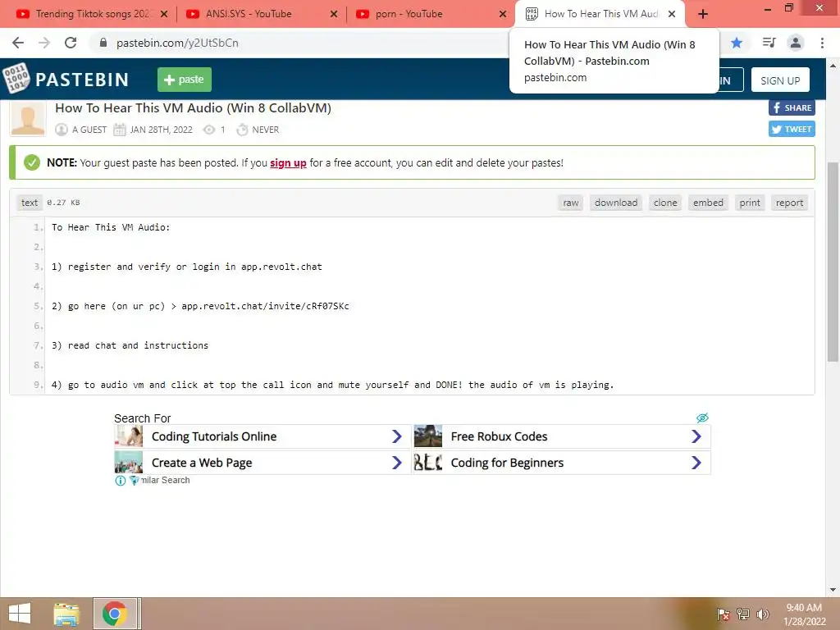Image resolution: width=840 pixels, height=630 pixels.
Task: Open the network icon in system tray
Action: coord(743,614)
